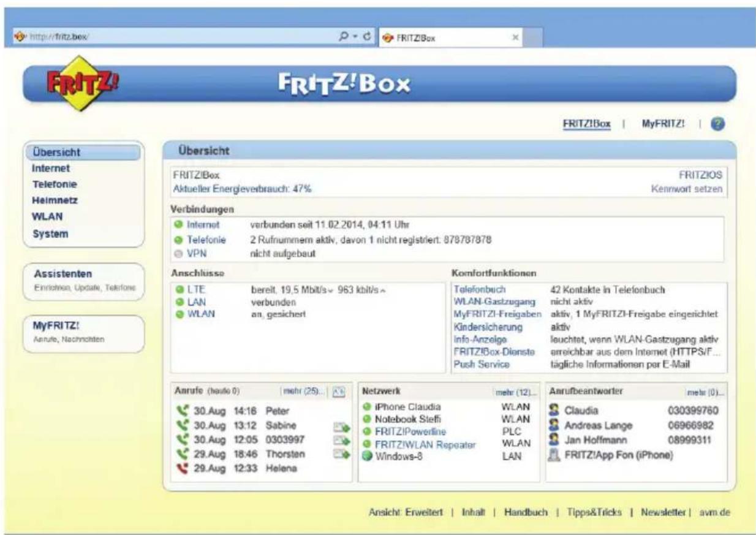Click the green Internet status indicator
Image resolution: width=756 pixels, height=535 pixels.
click(180, 226)
